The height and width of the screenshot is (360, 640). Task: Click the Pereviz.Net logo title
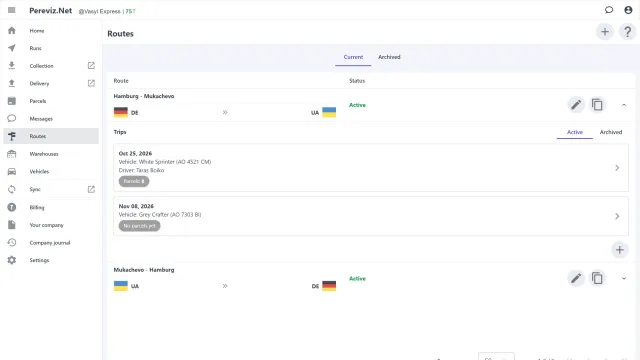point(51,11)
